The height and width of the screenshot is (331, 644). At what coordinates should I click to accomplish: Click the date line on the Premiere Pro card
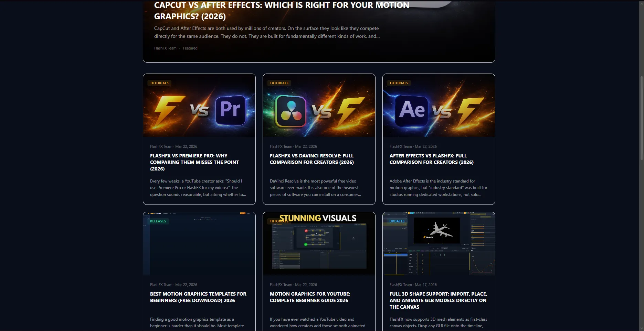coord(173,146)
